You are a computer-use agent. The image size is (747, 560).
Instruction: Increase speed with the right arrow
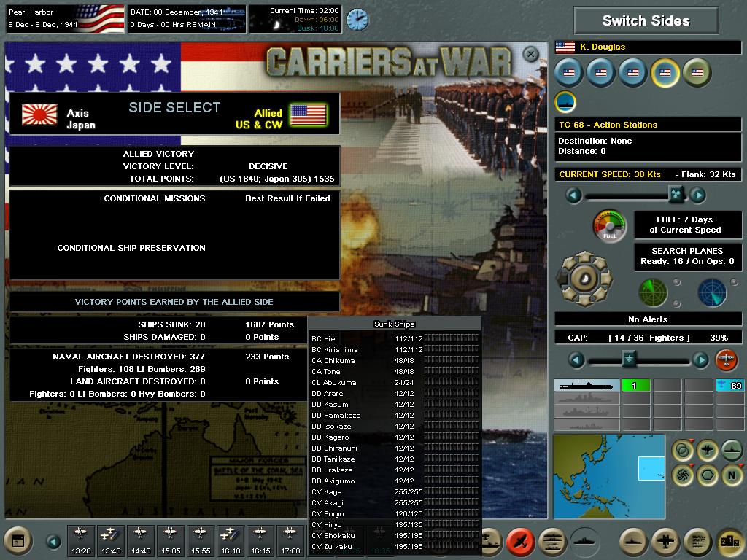tap(698, 195)
